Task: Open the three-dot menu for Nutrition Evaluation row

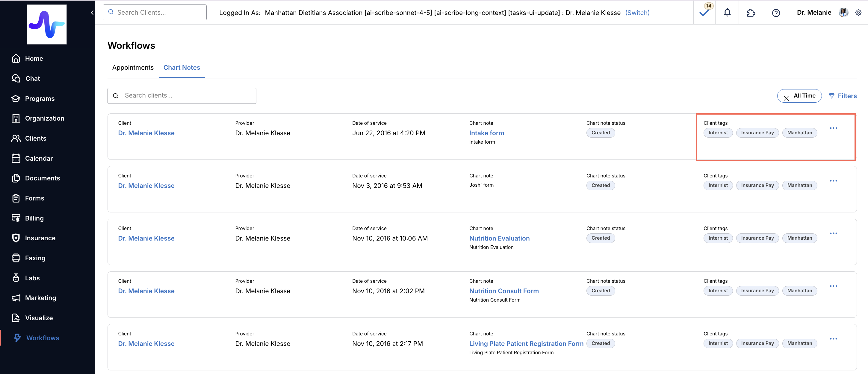Action: (x=833, y=233)
